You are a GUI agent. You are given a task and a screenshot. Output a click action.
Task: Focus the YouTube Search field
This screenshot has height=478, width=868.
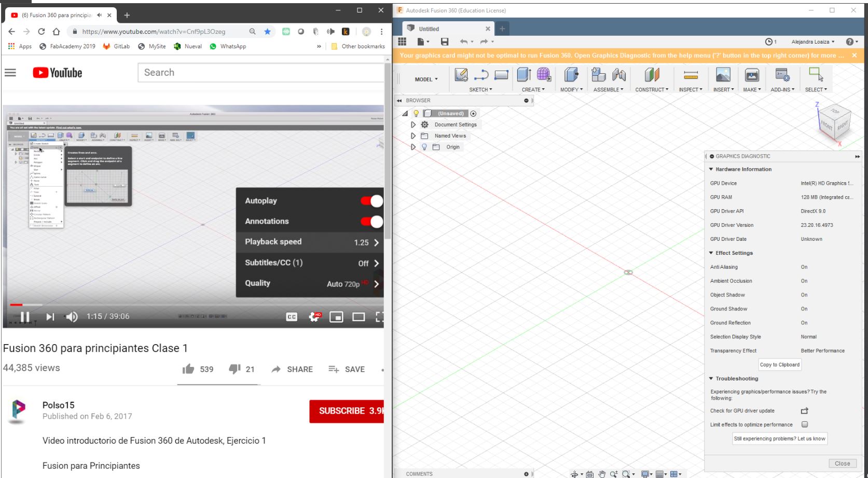(x=261, y=73)
